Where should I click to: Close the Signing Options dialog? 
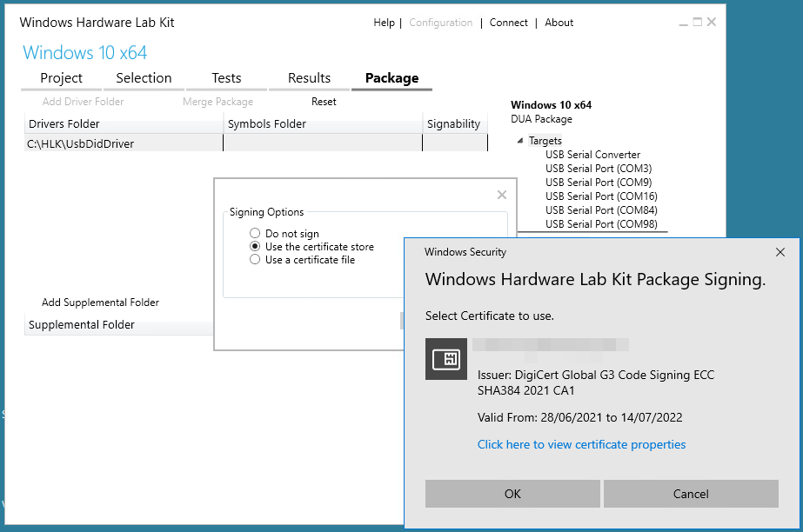coord(501,195)
